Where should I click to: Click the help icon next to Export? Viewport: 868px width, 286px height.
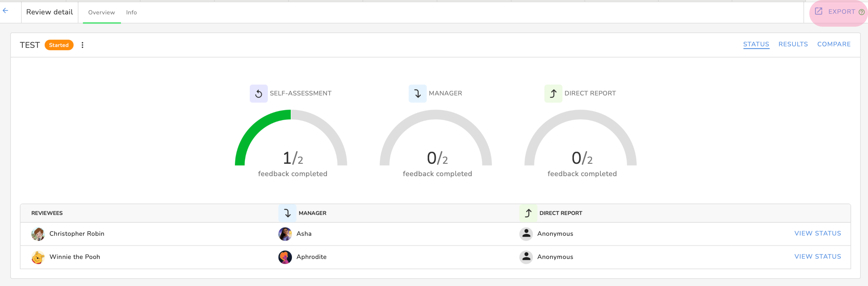tap(861, 12)
